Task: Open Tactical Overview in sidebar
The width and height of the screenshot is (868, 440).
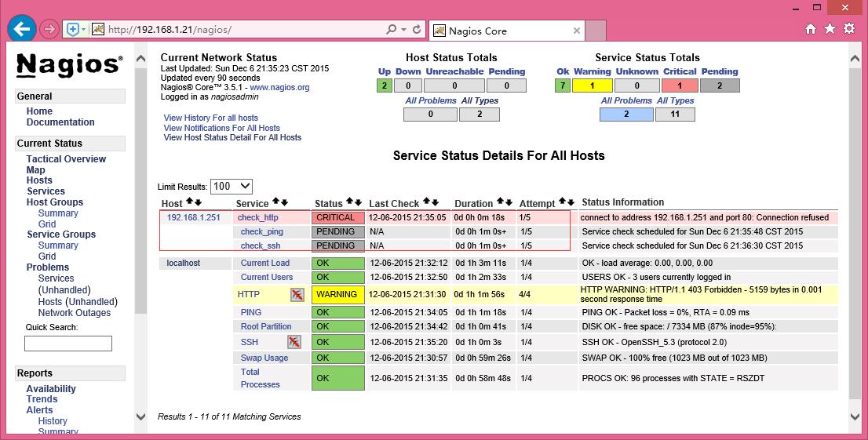Action: (66, 159)
